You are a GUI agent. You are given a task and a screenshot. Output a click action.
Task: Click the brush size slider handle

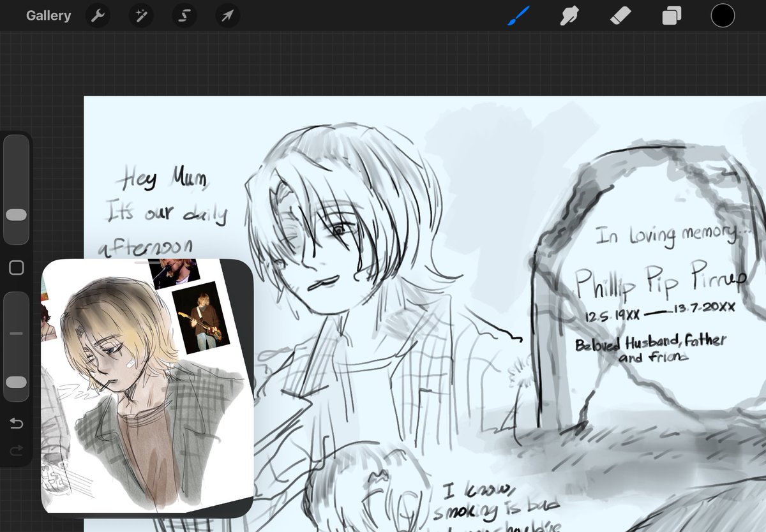(x=16, y=215)
